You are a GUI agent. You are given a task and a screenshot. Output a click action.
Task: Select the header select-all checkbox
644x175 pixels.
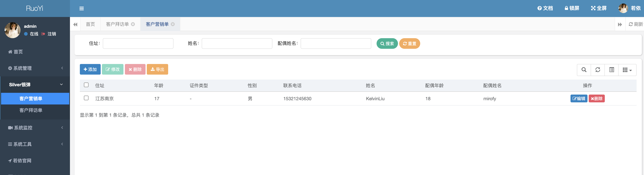point(86,85)
